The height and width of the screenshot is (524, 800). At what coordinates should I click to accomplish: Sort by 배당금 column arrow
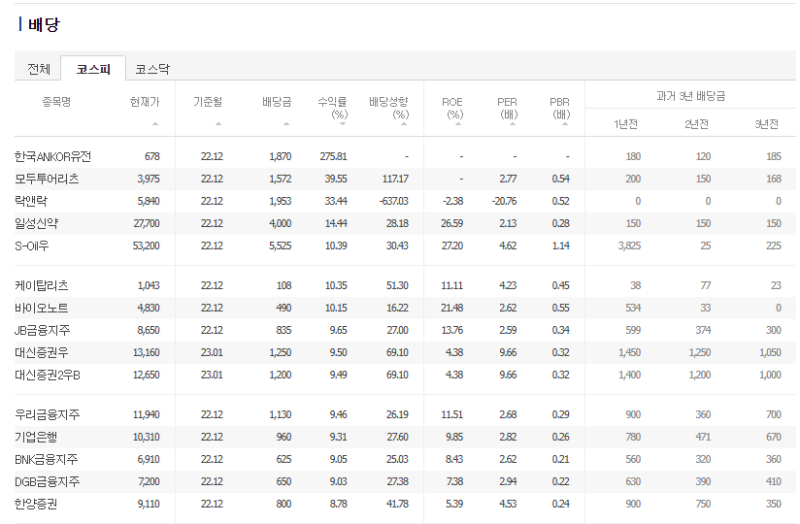click(286, 124)
